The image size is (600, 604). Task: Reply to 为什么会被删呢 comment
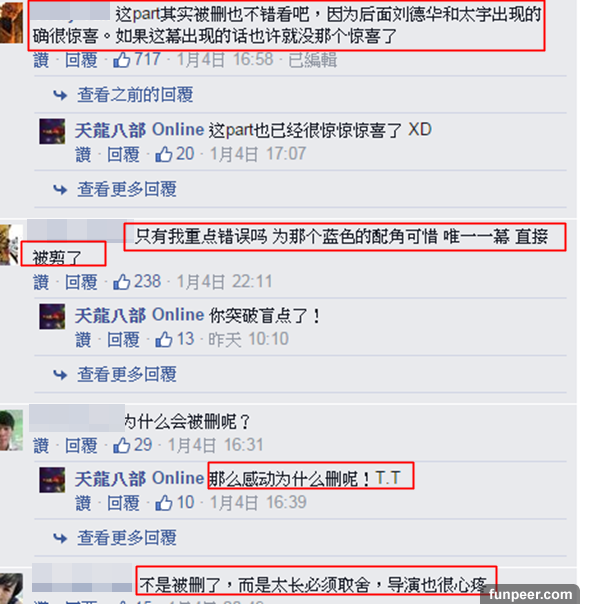point(81,446)
